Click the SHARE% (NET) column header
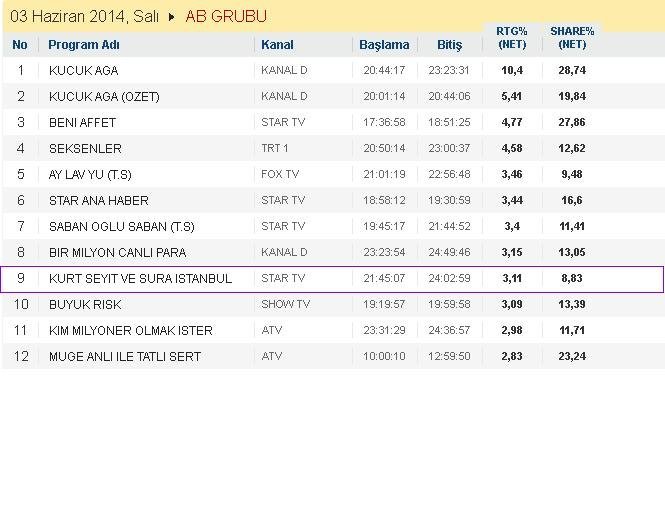The height and width of the screenshot is (512, 665). tap(572, 38)
